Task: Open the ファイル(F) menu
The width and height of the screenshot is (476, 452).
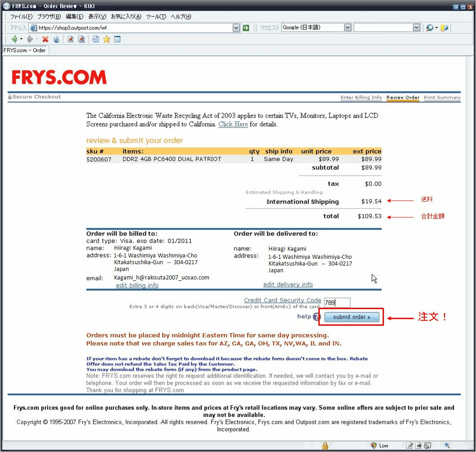Action: [x=21, y=17]
